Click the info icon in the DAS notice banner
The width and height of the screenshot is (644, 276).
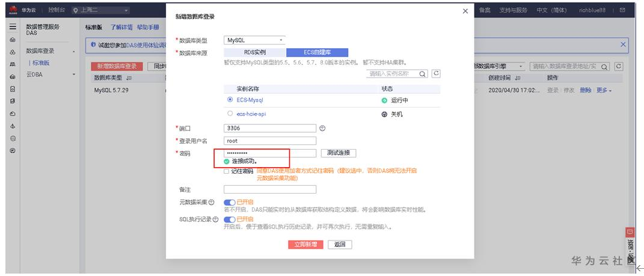pos(93,44)
